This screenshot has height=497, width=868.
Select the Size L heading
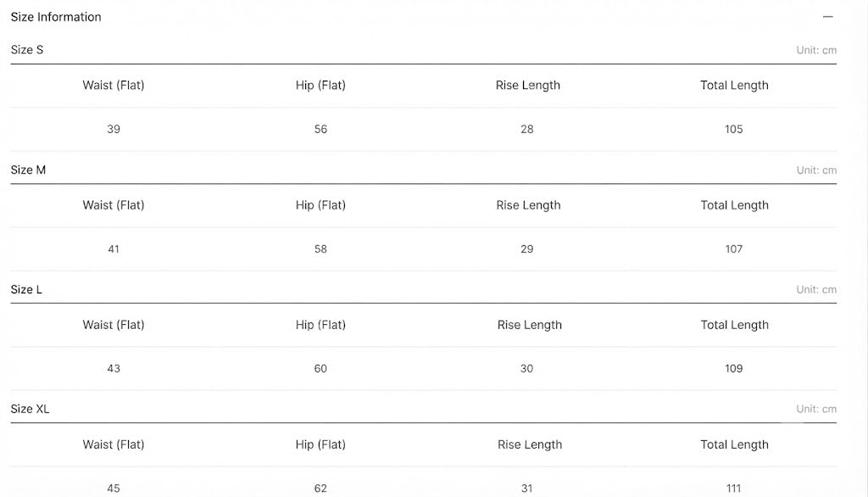(26, 290)
